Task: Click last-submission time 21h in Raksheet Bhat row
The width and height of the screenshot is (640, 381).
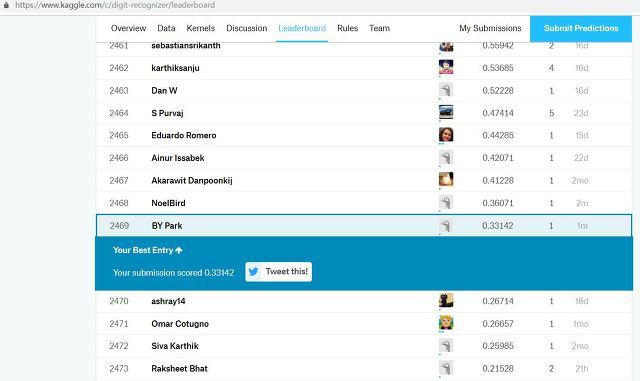Action: [582, 368]
